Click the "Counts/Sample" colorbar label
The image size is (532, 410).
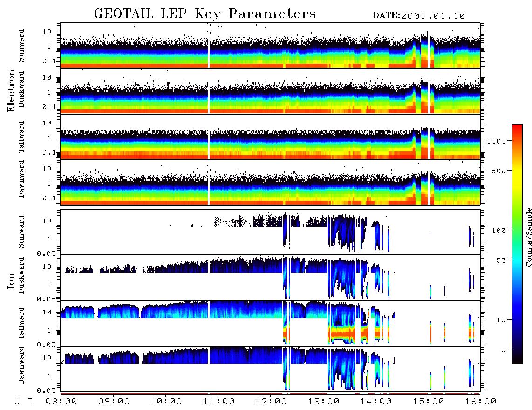528,237
